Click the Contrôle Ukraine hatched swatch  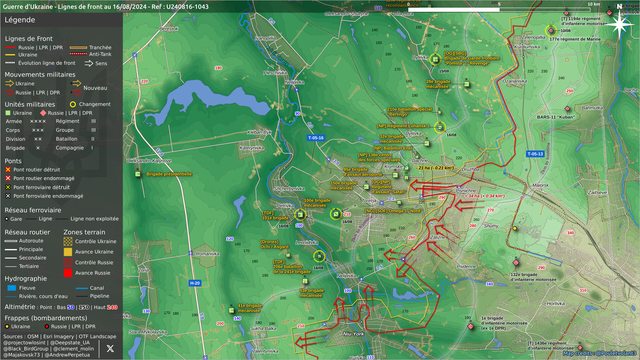tap(68, 241)
